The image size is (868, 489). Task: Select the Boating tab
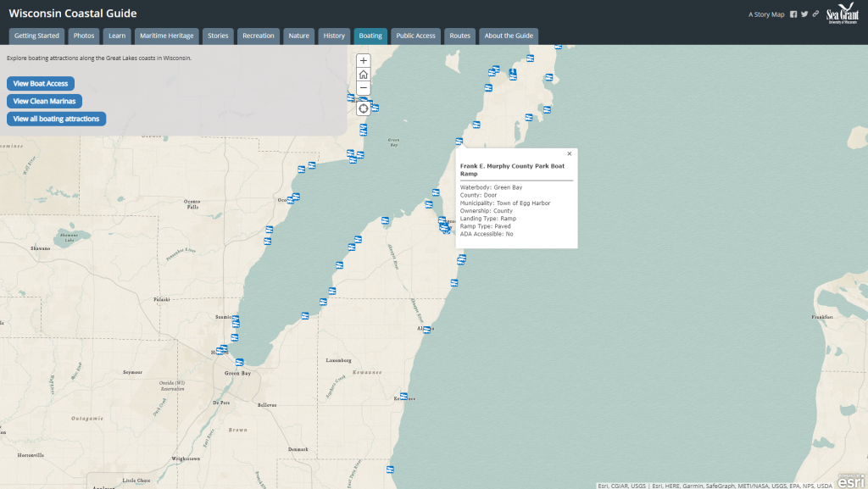coord(370,36)
